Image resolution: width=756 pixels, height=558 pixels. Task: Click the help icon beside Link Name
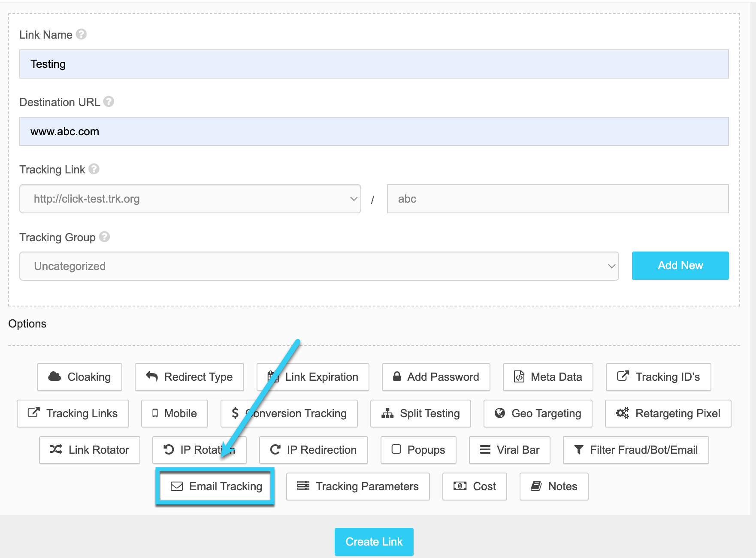[x=81, y=34]
